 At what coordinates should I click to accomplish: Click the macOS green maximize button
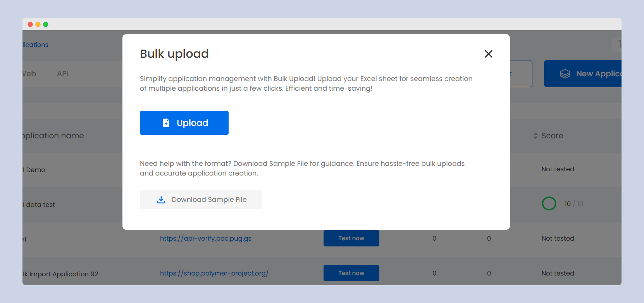[46, 24]
